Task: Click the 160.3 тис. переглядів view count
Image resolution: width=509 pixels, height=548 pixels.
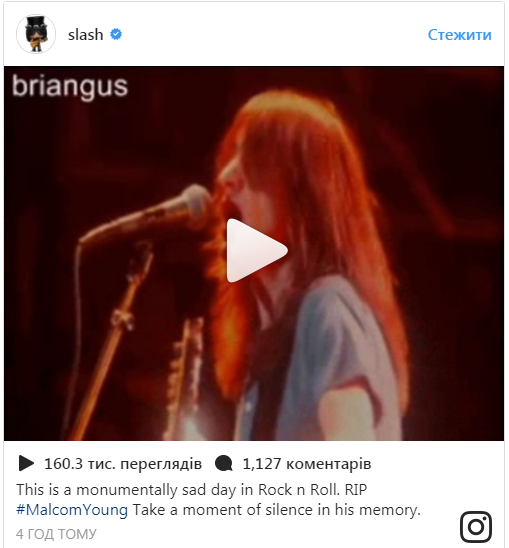Action: click(x=123, y=464)
